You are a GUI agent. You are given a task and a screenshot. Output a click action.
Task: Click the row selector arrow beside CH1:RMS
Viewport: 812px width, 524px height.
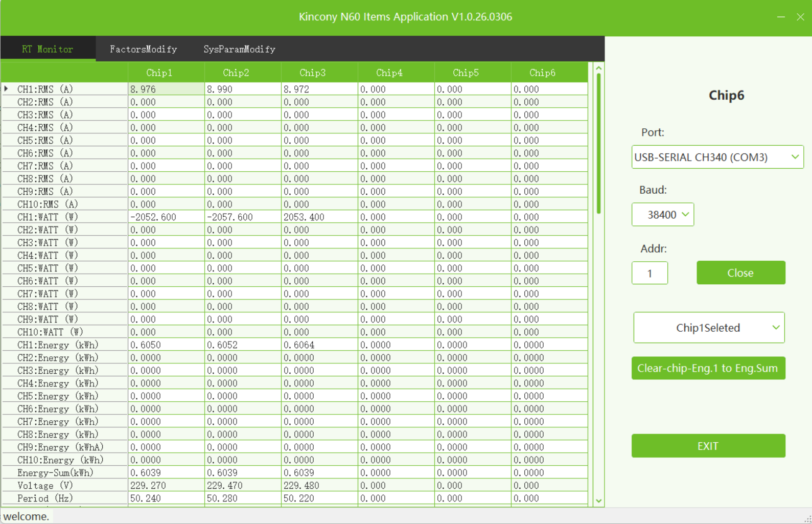tap(6, 89)
